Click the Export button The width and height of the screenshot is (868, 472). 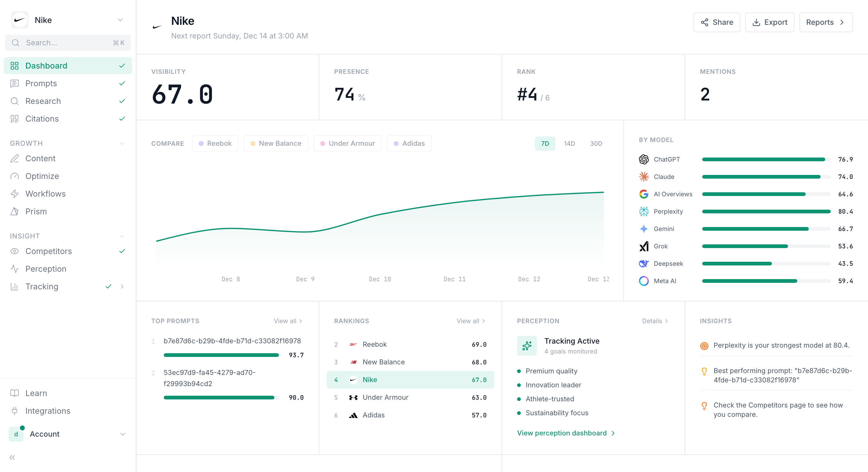pyautogui.click(x=770, y=22)
